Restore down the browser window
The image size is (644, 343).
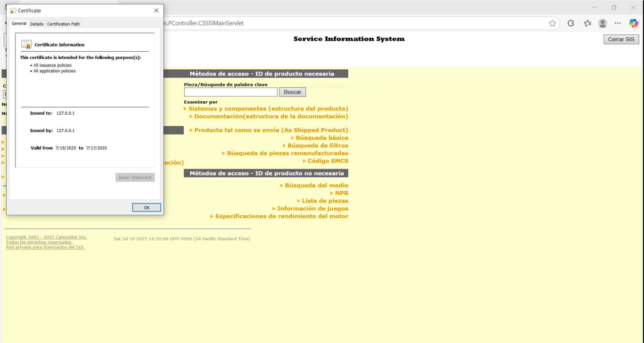point(614,7)
